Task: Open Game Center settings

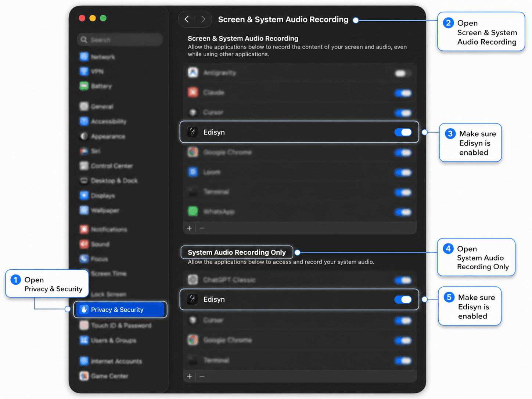Action: pos(104,376)
